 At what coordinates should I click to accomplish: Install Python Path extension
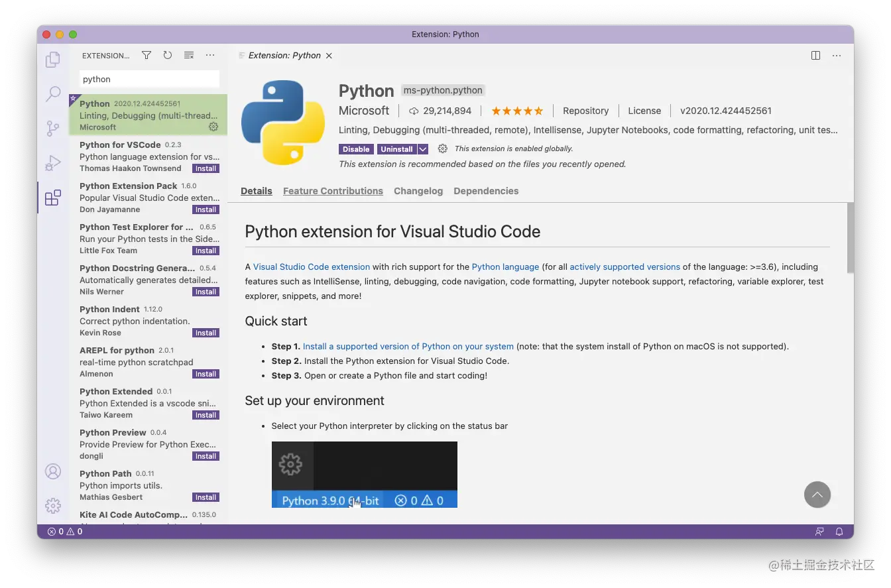(x=206, y=497)
